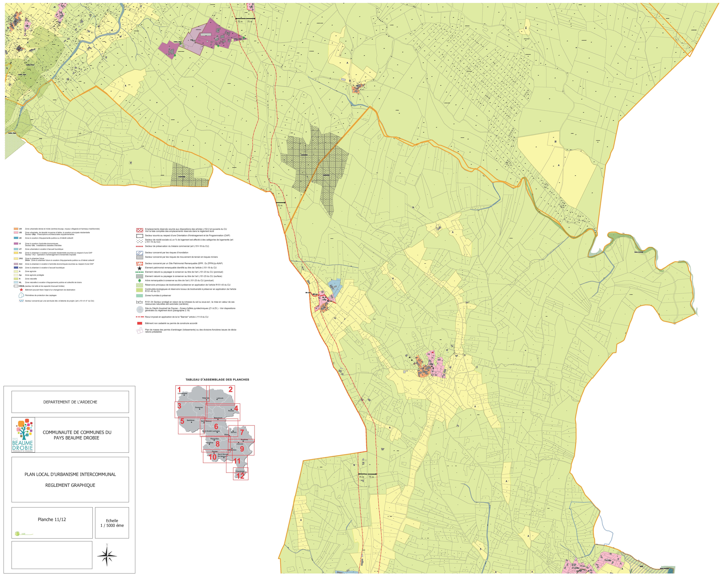Click 'Zone agricole protégée' legend text

[x=34, y=275]
